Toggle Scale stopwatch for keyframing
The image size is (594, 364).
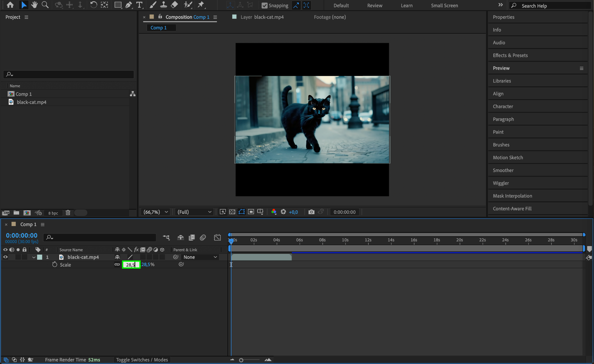click(x=55, y=265)
